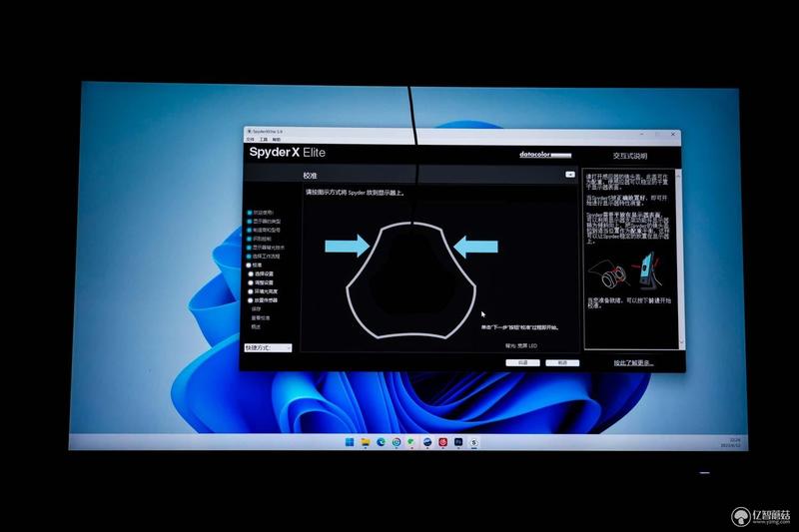Click the sensor placement illustration in help panel
Screen dimensions: 799x532
point(626,271)
